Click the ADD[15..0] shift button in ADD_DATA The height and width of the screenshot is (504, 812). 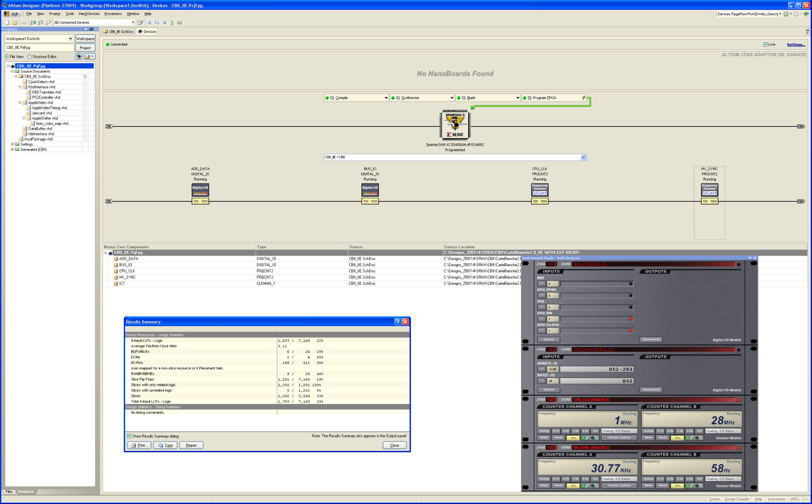[x=541, y=369]
